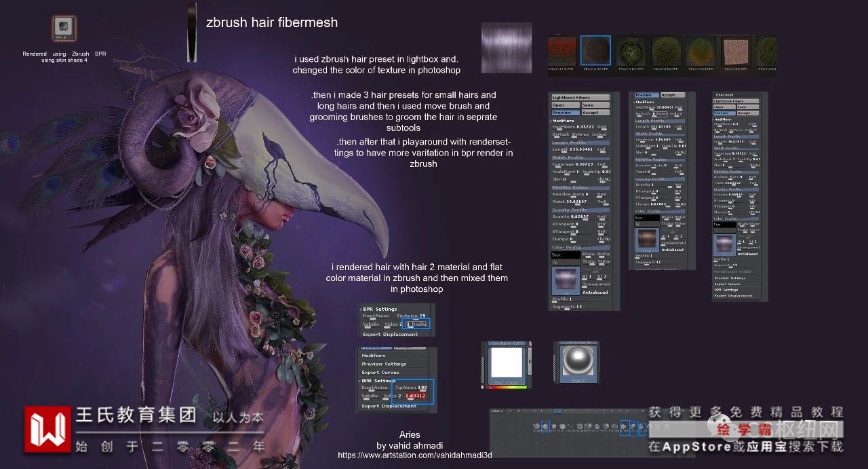Toggle Transparent in the Segments 13 panel
Viewport: 868px width, 469px height.
(597, 284)
